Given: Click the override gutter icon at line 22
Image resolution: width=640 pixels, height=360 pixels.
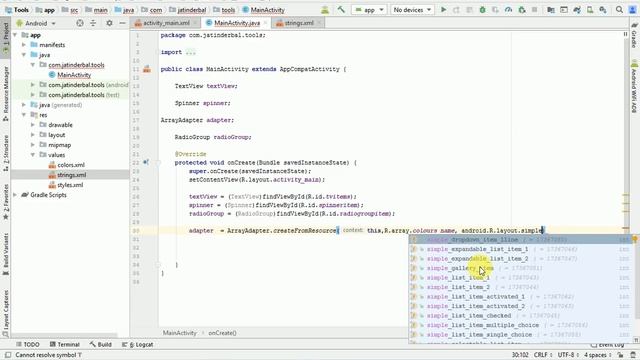Looking at the screenshot, I should (x=146, y=162).
